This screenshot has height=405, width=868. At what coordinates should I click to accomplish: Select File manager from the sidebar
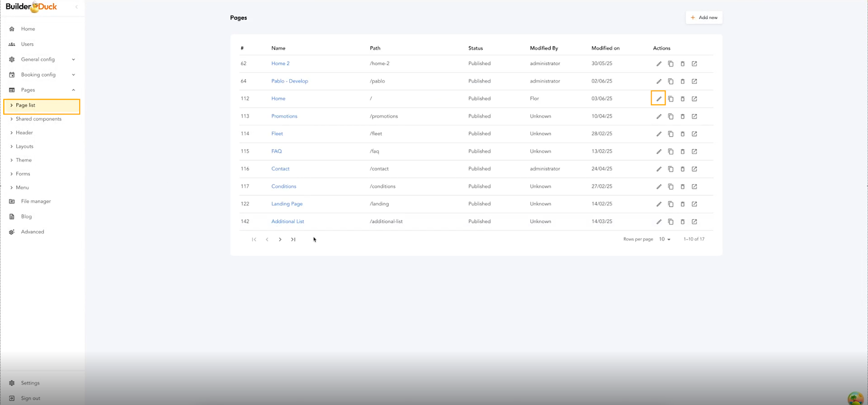36,201
